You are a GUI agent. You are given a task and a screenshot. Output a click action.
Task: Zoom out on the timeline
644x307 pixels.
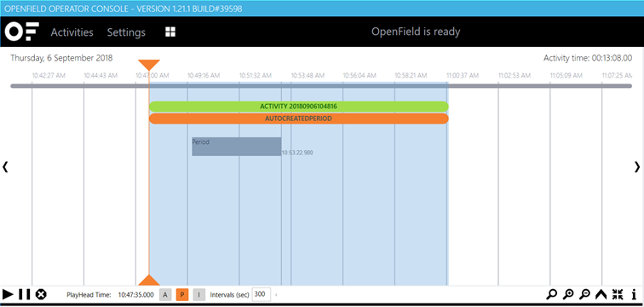tap(584, 294)
